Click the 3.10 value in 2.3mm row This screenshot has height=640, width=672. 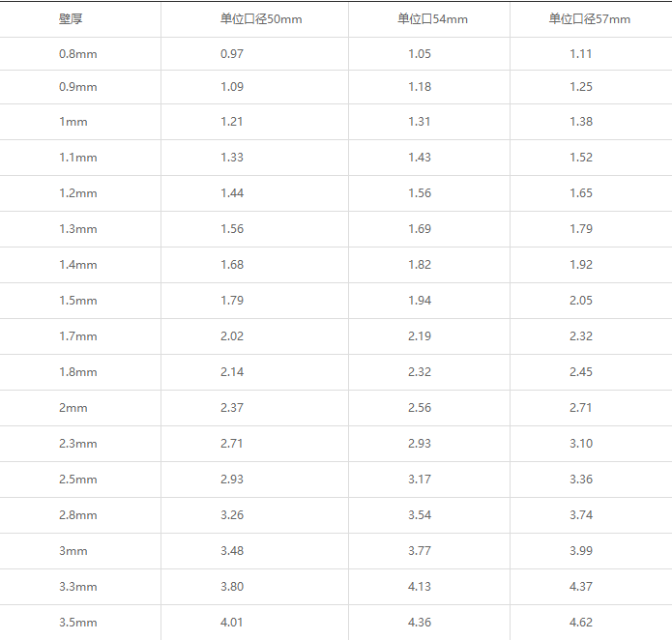(x=581, y=444)
